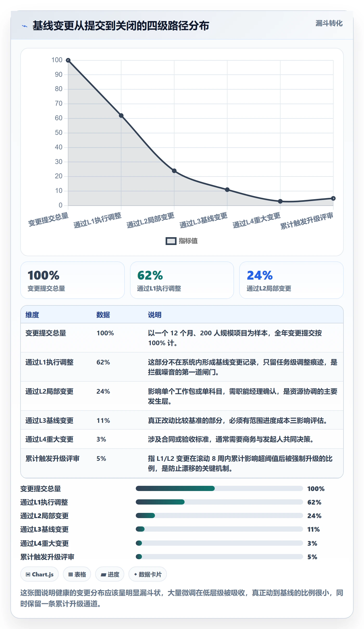
Task: Click the 3% cell in the table
Action: [101, 439]
